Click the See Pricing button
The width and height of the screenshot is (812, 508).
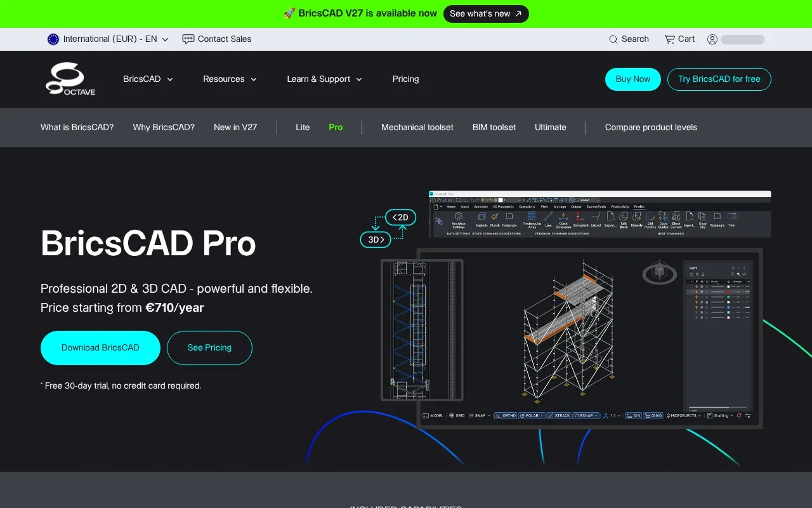click(209, 348)
